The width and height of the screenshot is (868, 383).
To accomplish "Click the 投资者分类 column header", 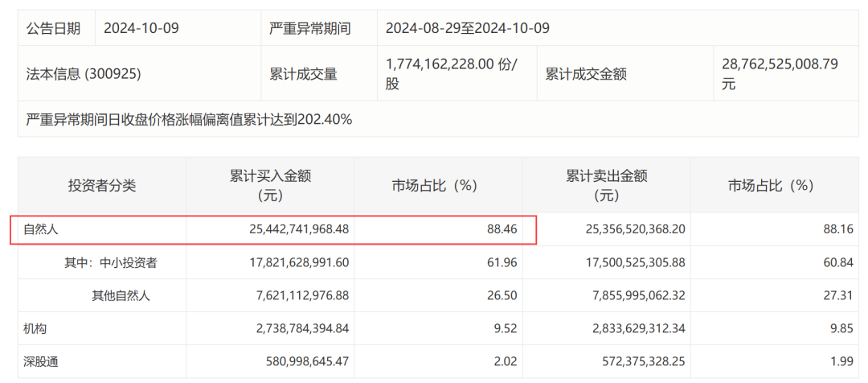I will click(102, 186).
